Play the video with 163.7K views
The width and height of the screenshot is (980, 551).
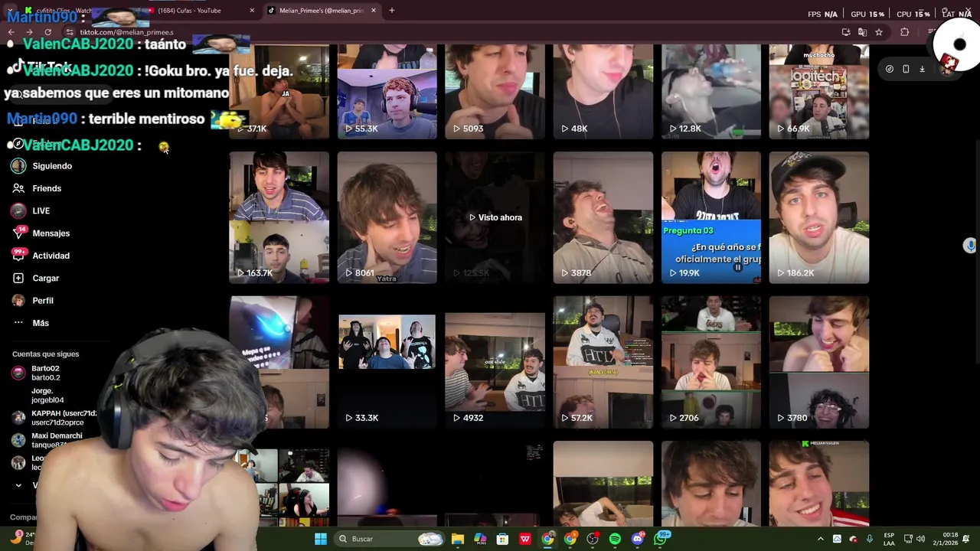pyautogui.click(x=279, y=217)
